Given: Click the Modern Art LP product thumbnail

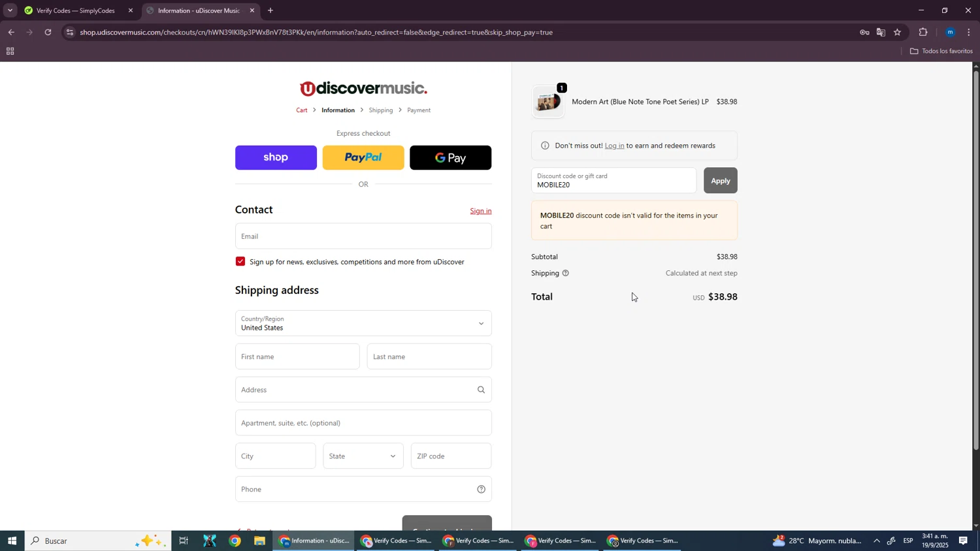Looking at the screenshot, I should (548, 102).
